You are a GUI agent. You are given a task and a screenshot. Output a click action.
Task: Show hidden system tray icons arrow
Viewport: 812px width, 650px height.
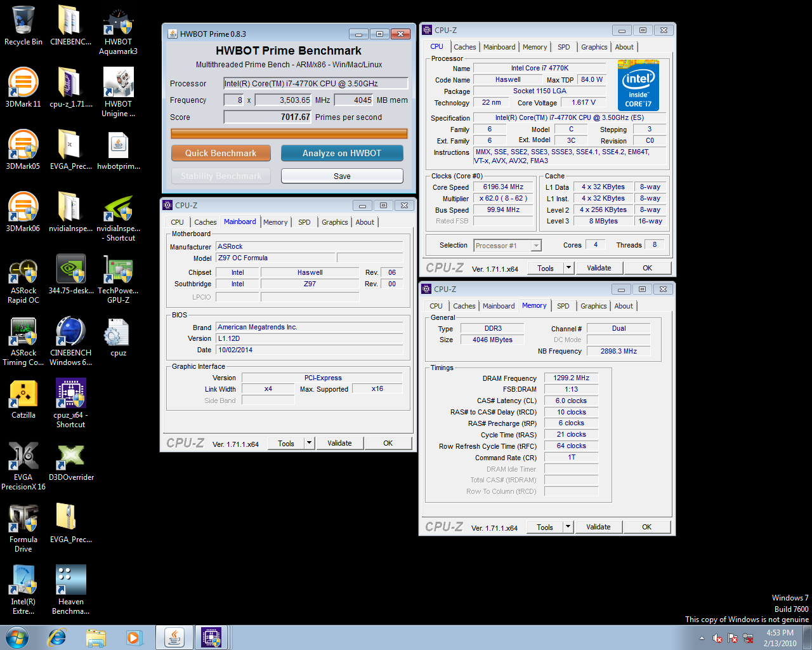tap(702, 638)
